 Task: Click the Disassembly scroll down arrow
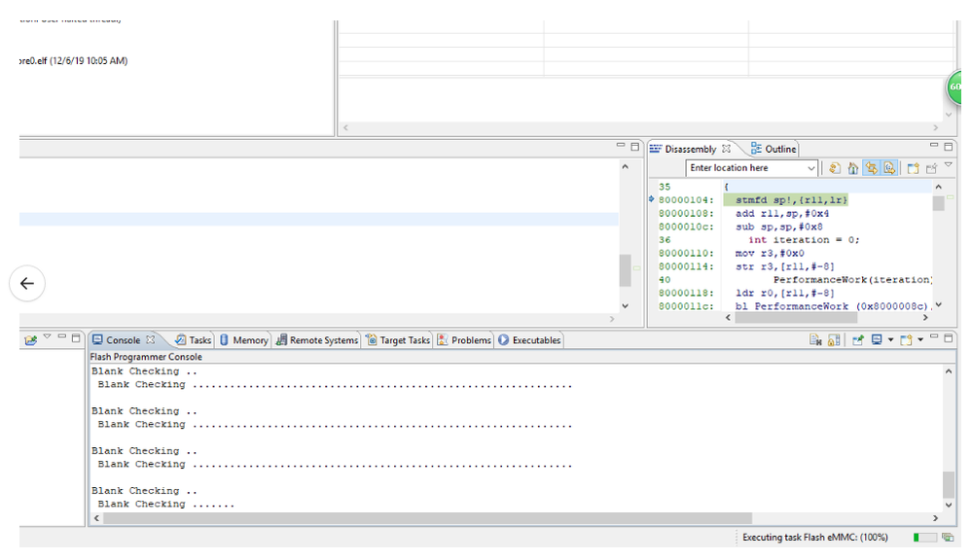(938, 304)
